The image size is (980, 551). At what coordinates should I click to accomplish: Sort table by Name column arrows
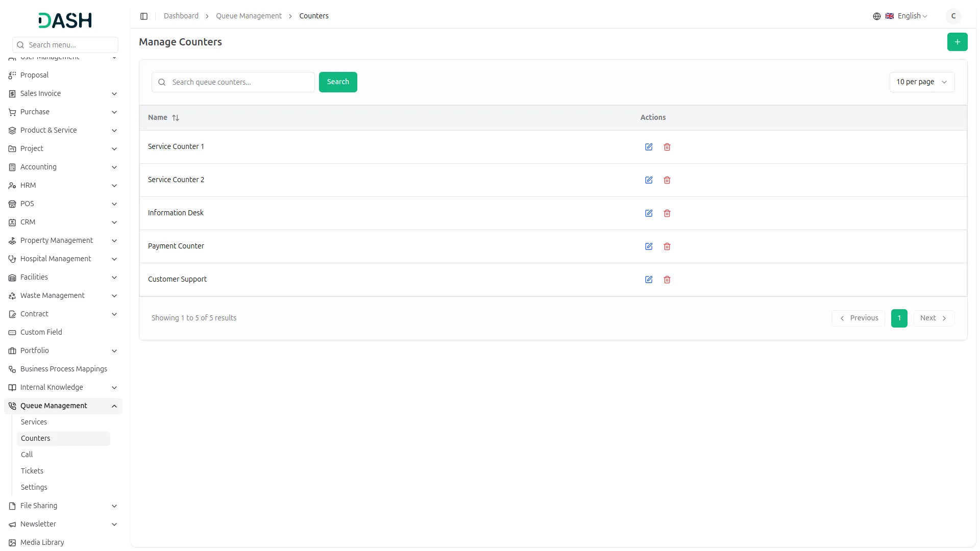(176, 118)
